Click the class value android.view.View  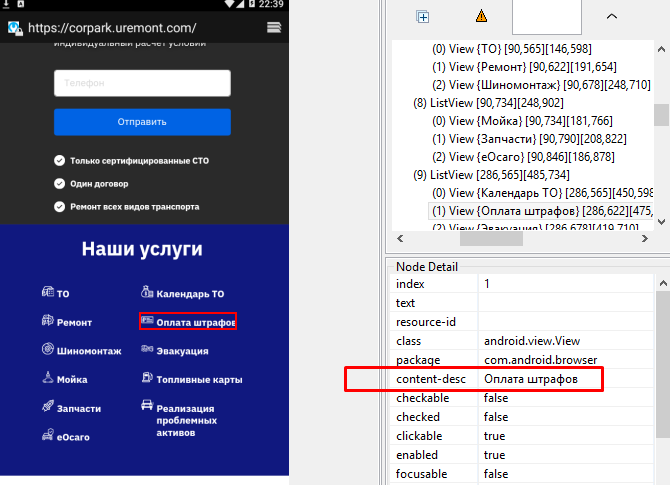pos(532,341)
